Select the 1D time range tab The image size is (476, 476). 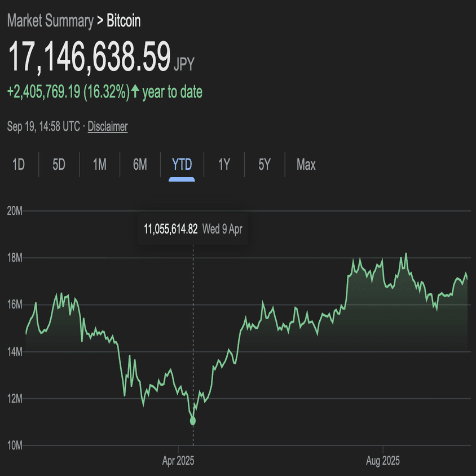[x=19, y=165]
